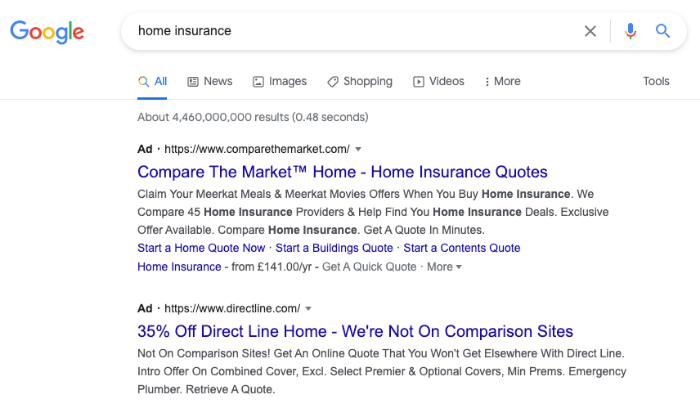Click the Videos tab play icon
Screen dimensions: 700x408
click(418, 82)
